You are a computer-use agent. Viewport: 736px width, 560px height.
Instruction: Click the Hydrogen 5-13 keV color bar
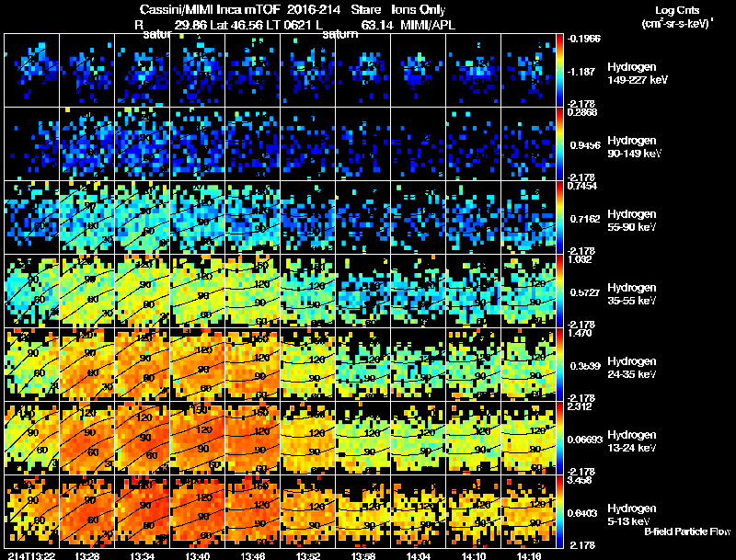coord(559,511)
